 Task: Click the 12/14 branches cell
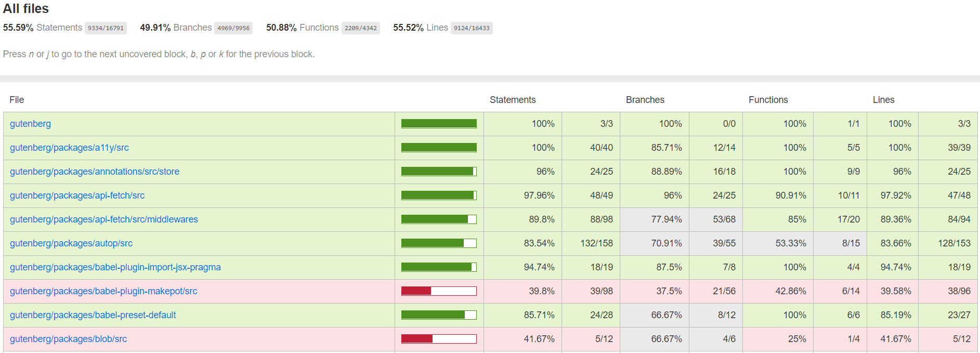tap(715, 148)
